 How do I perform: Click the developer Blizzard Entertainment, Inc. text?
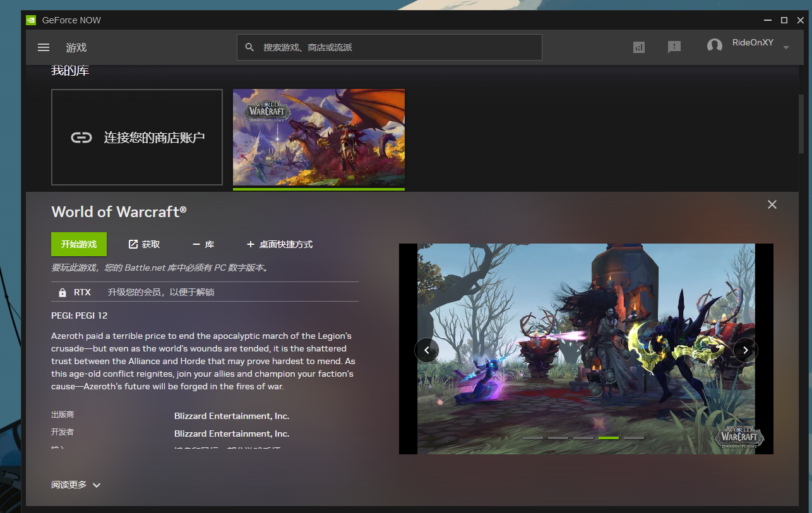click(x=232, y=434)
